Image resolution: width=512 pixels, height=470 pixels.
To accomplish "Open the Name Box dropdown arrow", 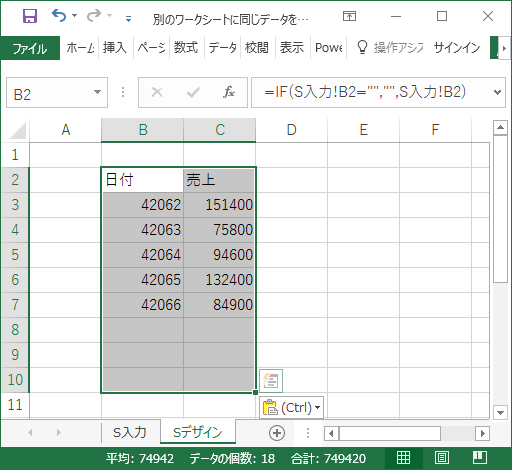I will point(97,92).
